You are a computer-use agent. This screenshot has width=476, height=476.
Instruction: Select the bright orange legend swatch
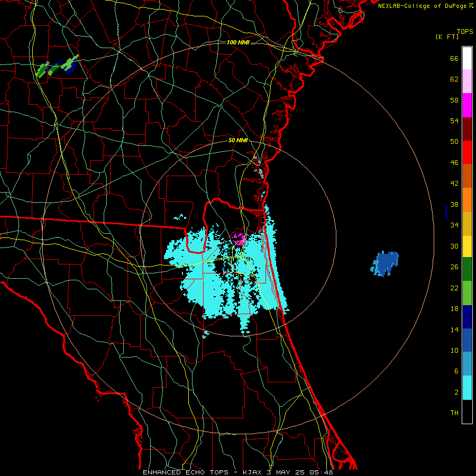[467, 200]
